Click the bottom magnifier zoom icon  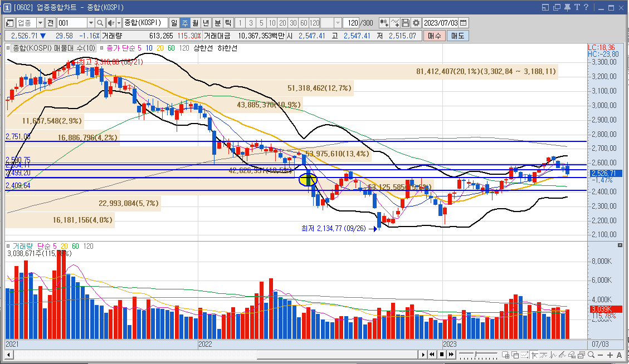[x=591, y=355]
